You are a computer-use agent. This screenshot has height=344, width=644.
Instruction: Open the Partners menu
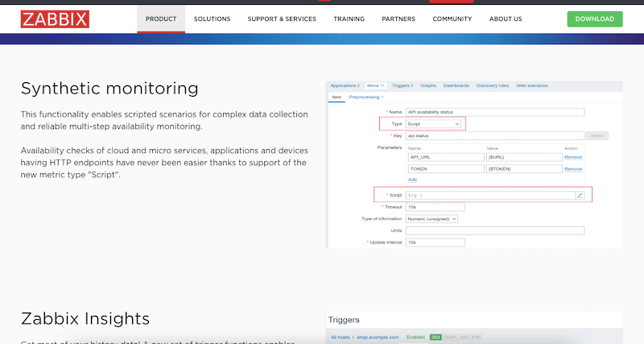(x=398, y=19)
